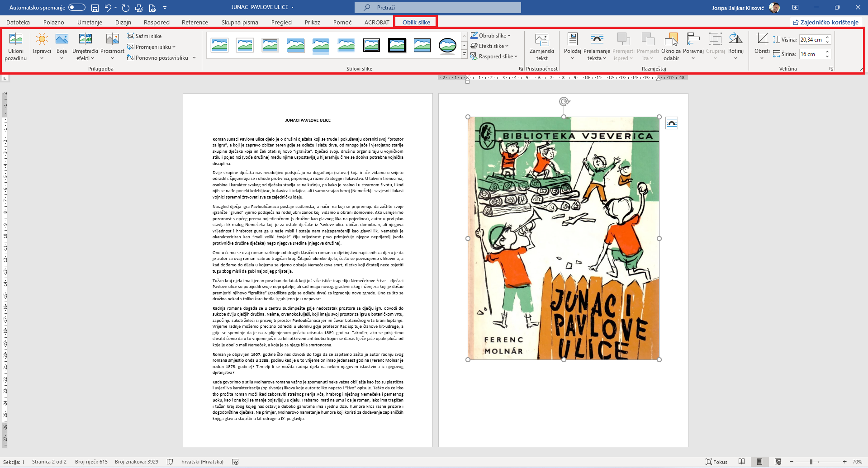Image resolution: width=868 pixels, height=468 pixels.
Task: Click the Obreži crop tool
Action: (x=762, y=40)
